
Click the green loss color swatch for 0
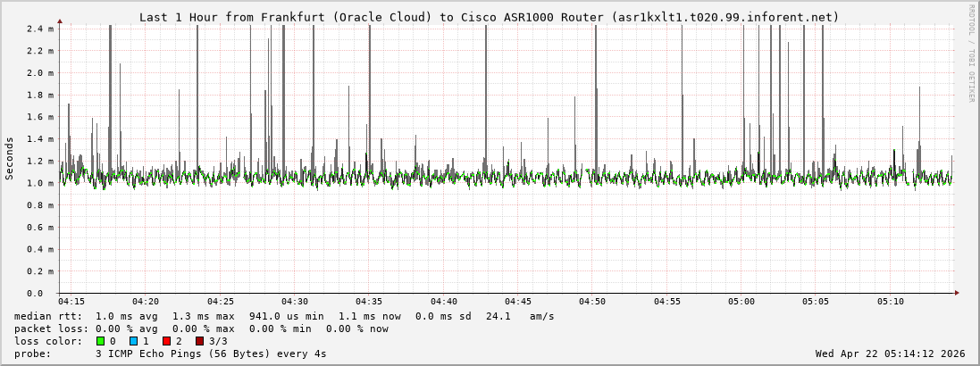tap(100, 341)
